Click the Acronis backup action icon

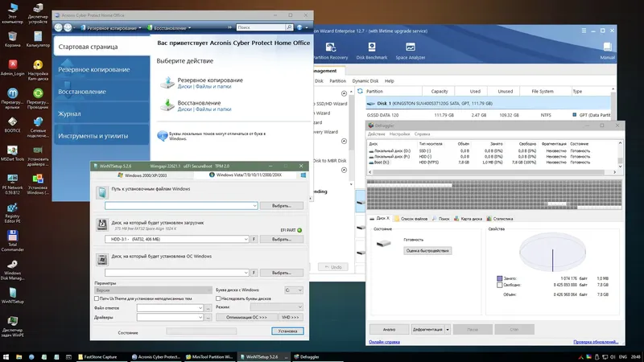(167, 83)
